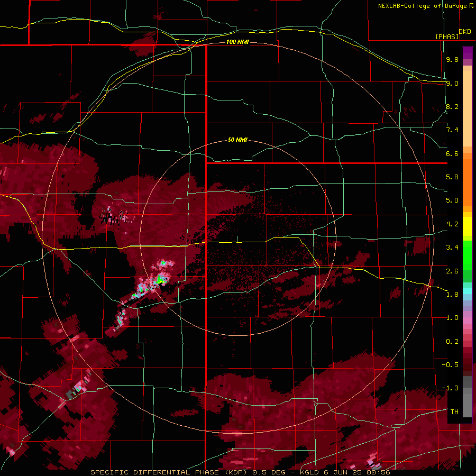Select the -0.5 scale value
This screenshot has width=476, height=476.
point(450,365)
